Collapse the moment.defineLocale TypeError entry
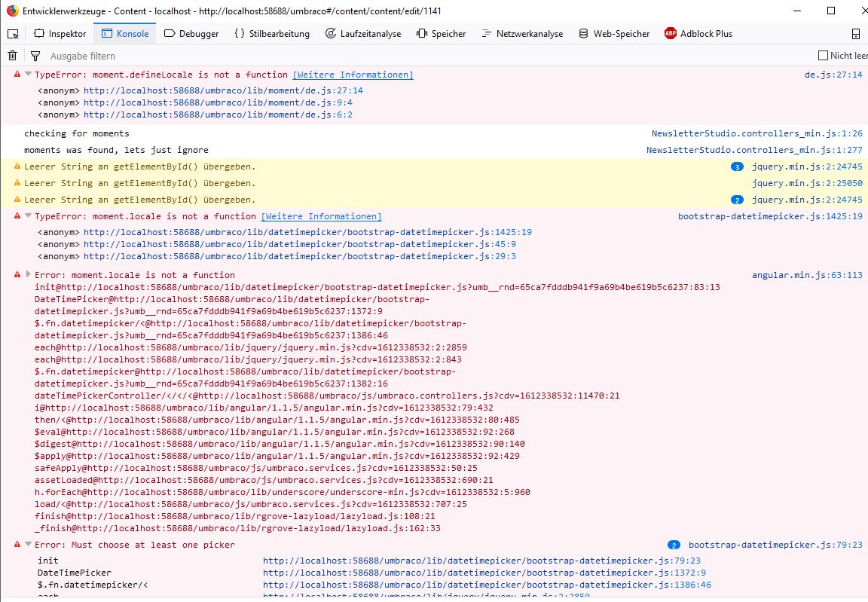 pos(29,75)
